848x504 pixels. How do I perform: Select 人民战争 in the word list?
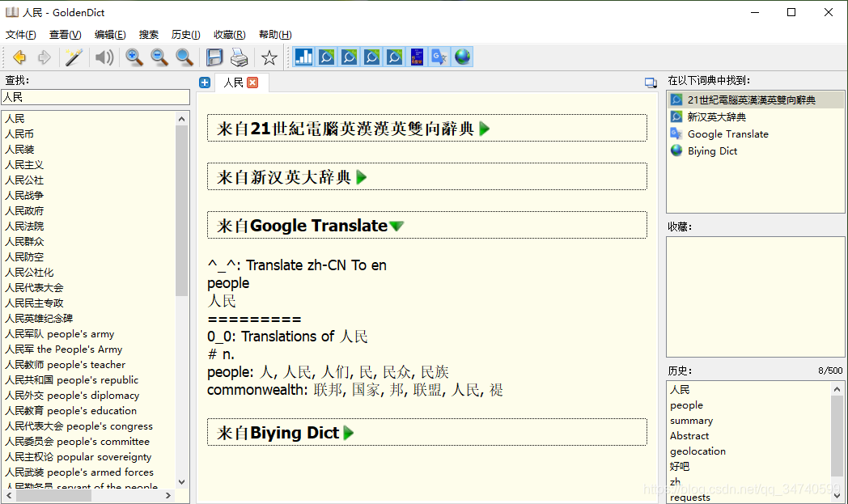click(x=24, y=196)
